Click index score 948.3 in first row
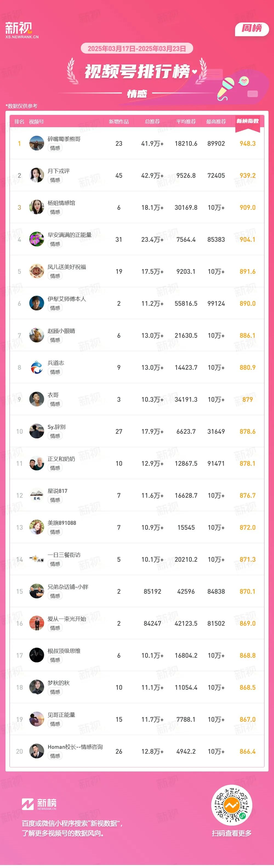 [248, 144]
